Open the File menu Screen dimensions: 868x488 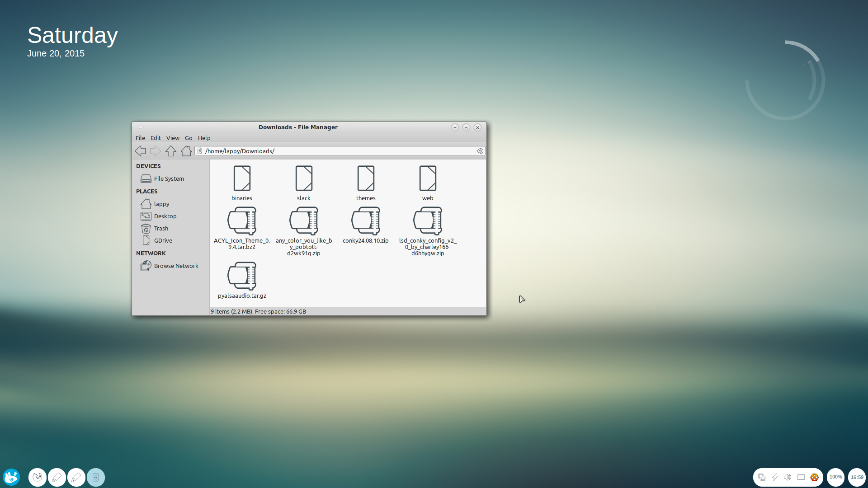coord(140,138)
